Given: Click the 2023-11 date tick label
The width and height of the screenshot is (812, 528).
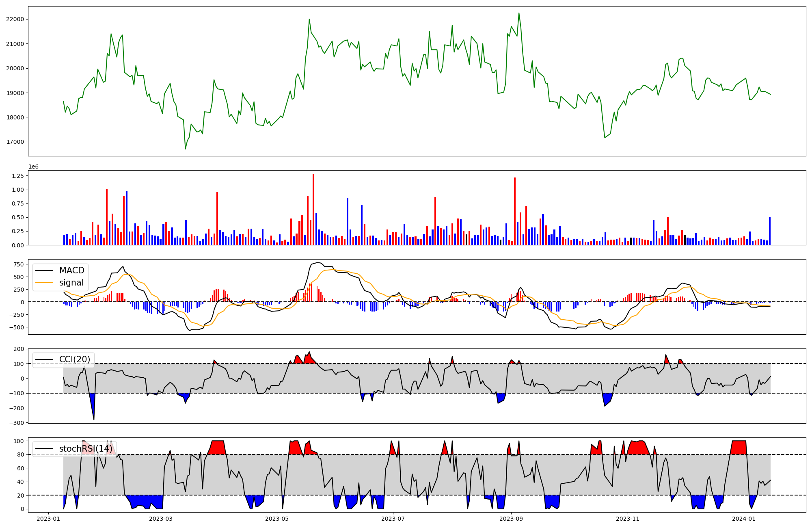Looking at the screenshot, I should pos(628,519).
